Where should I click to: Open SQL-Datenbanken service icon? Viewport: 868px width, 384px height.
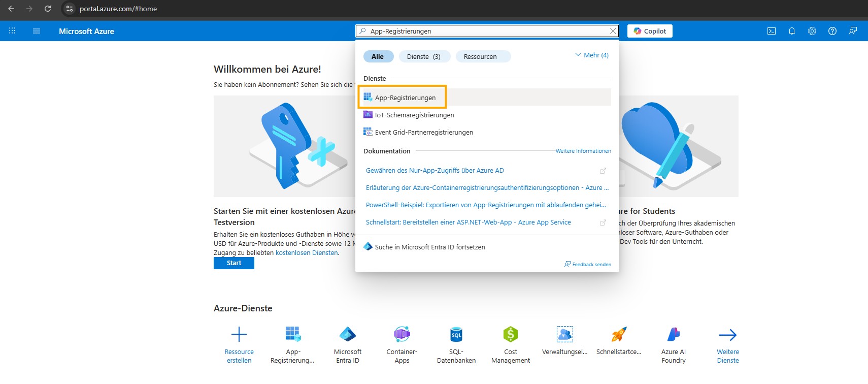click(456, 334)
